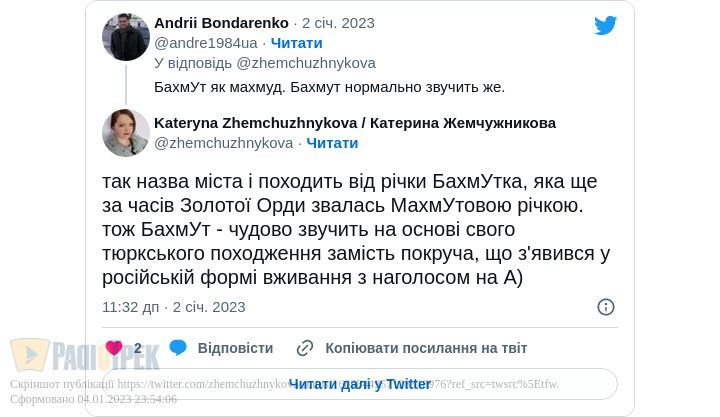720x417 pixels.
Task: Open Kateryna Zhemchuzhnykova's profile avatar
Action: pyautogui.click(x=126, y=133)
